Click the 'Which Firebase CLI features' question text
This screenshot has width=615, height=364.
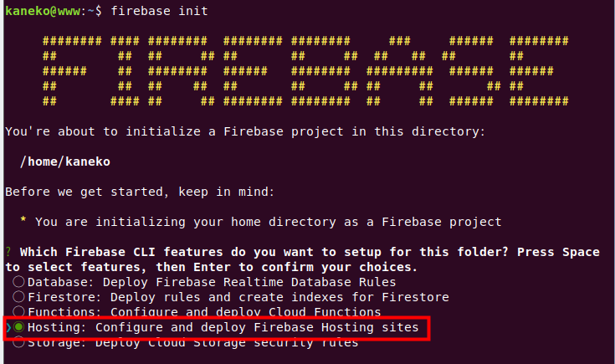point(302,259)
